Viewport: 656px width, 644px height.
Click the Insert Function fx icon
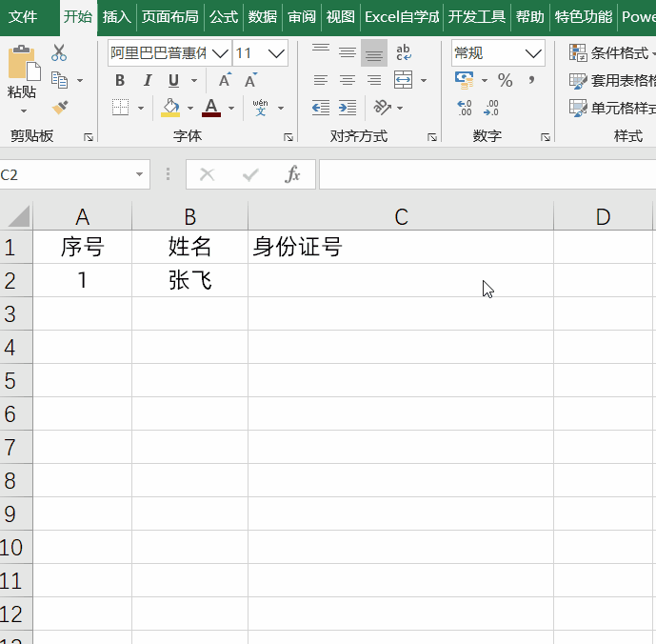point(293,174)
